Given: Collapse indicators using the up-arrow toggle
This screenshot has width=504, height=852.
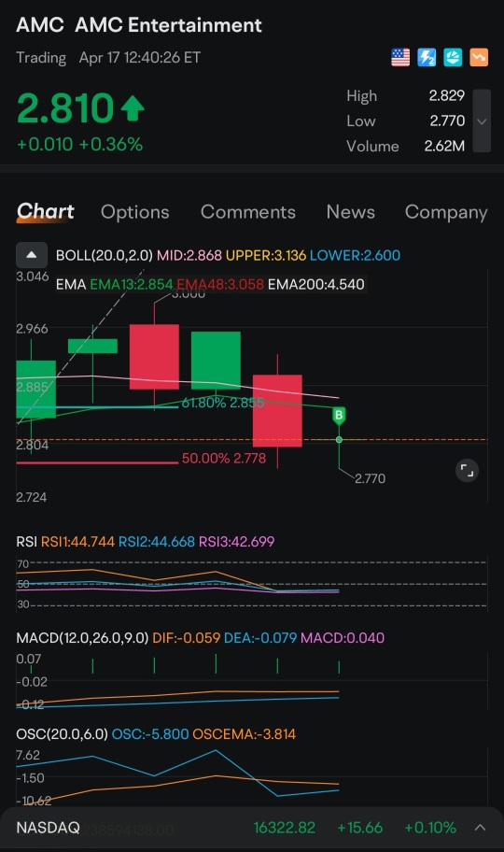Looking at the screenshot, I should pyautogui.click(x=32, y=254).
